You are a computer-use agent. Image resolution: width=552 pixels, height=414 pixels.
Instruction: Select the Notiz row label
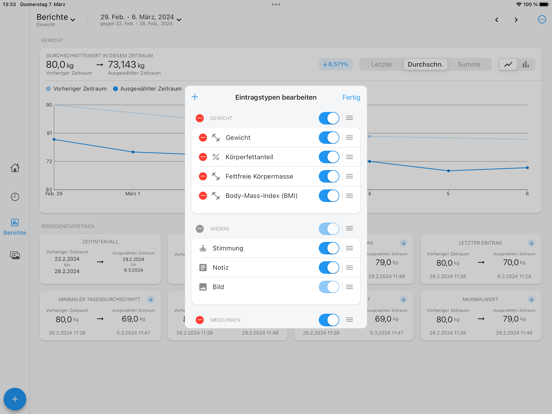[x=220, y=268]
